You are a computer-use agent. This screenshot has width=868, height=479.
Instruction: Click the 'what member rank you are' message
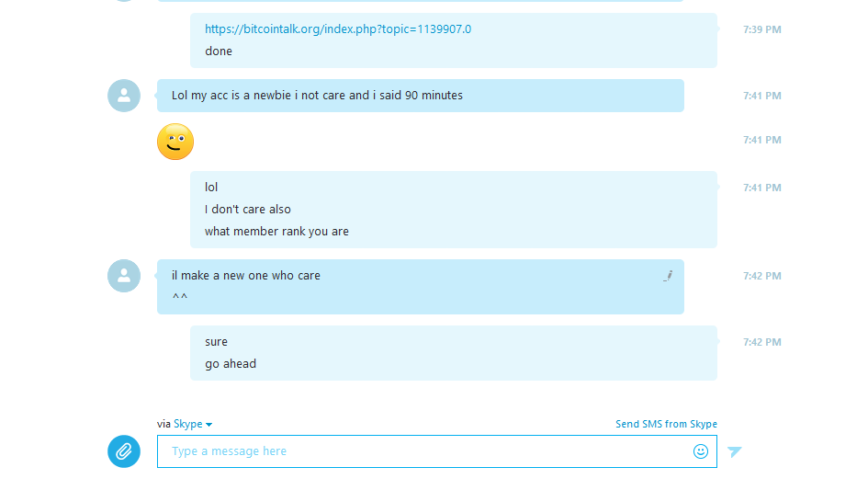(x=276, y=232)
